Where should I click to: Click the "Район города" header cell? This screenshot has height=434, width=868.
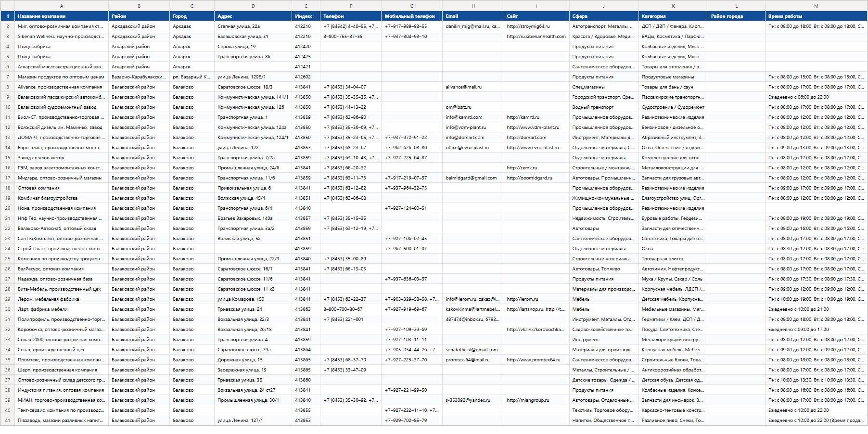pyautogui.click(x=736, y=16)
